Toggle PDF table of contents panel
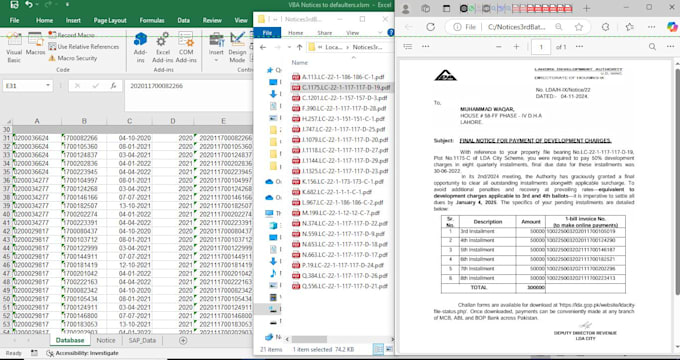680x360 pixels. pos(408,46)
